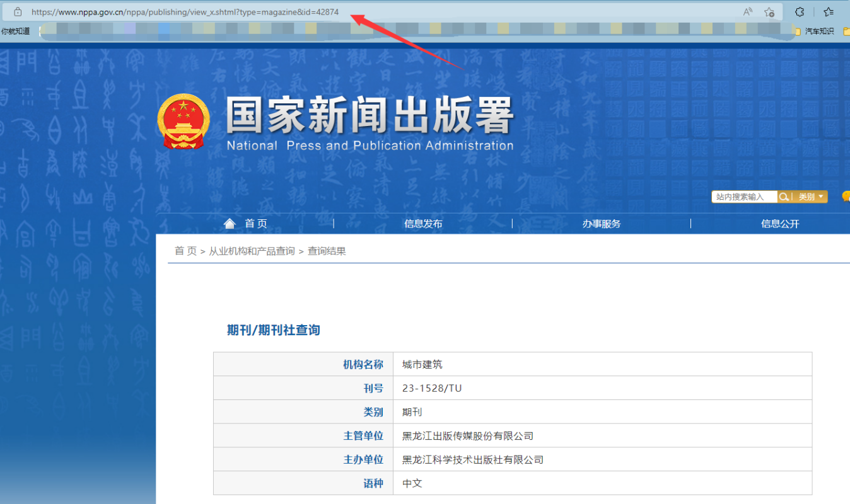
Task: Open the 信息发布 navigation item
Action: pyautogui.click(x=423, y=224)
